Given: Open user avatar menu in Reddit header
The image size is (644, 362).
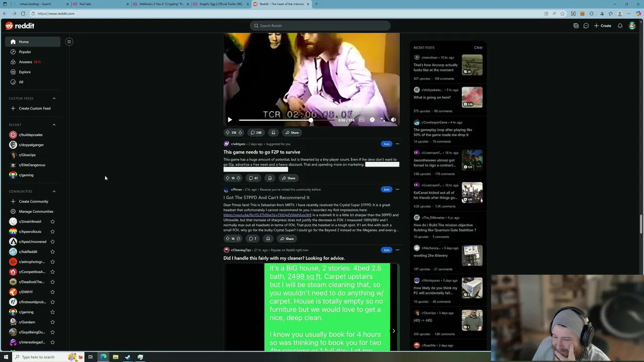Looking at the screenshot, I should [632, 26].
